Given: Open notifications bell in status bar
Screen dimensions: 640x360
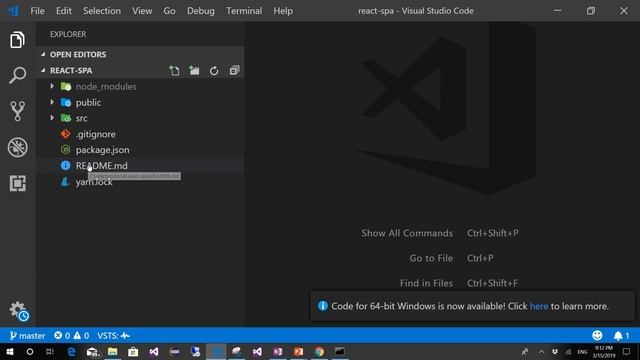Looking at the screenshot, I should pos(621,336).
